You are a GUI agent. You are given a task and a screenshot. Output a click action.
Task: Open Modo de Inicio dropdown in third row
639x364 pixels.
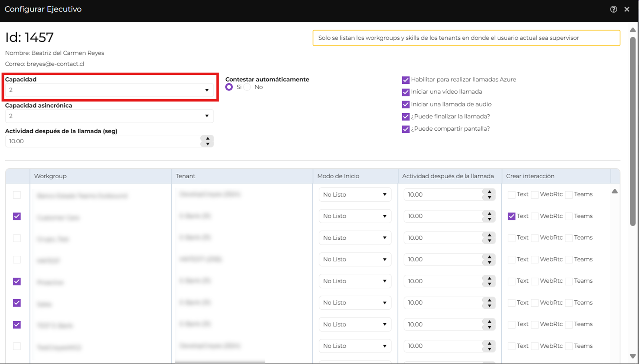coord(355,238)
